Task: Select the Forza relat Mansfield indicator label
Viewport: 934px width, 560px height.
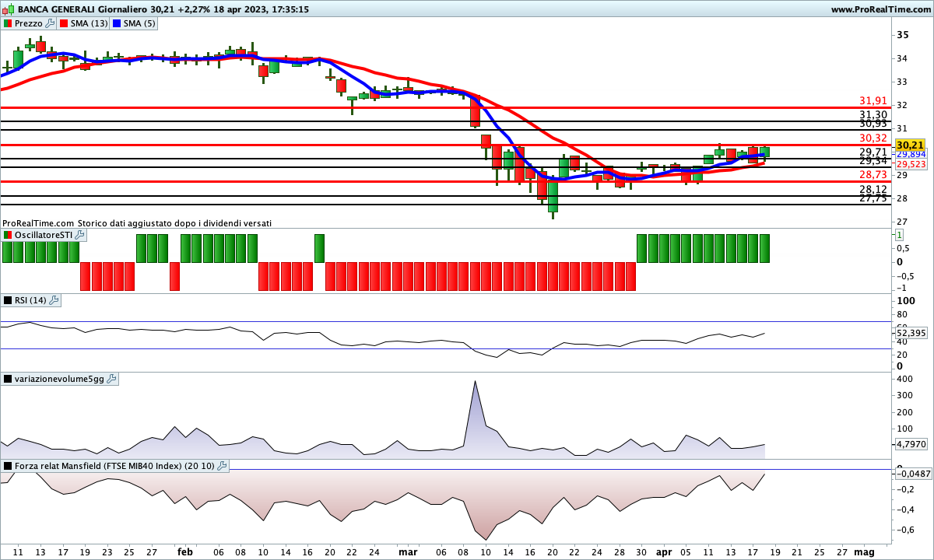Action: click(x=114, y=466)
